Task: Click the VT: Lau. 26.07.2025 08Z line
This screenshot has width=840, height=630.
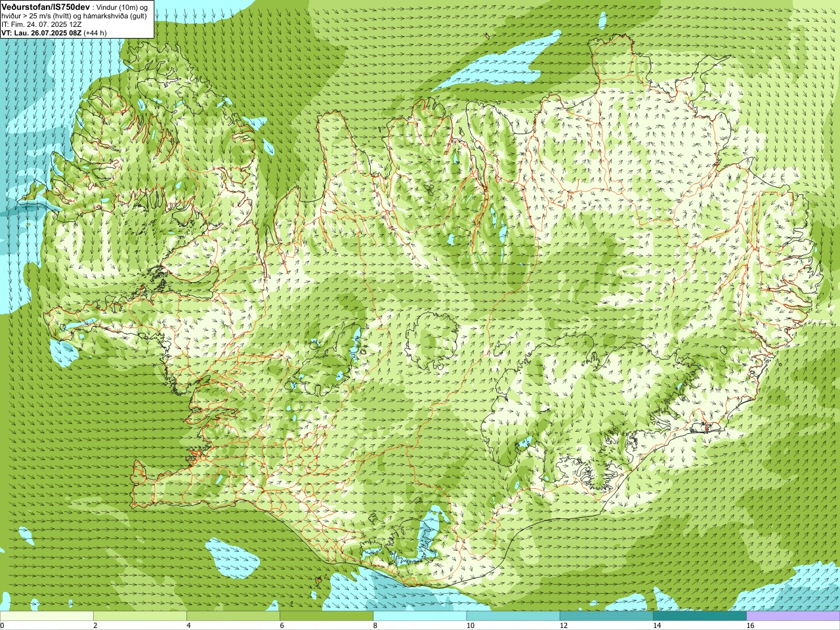Action: click(41, 33)
